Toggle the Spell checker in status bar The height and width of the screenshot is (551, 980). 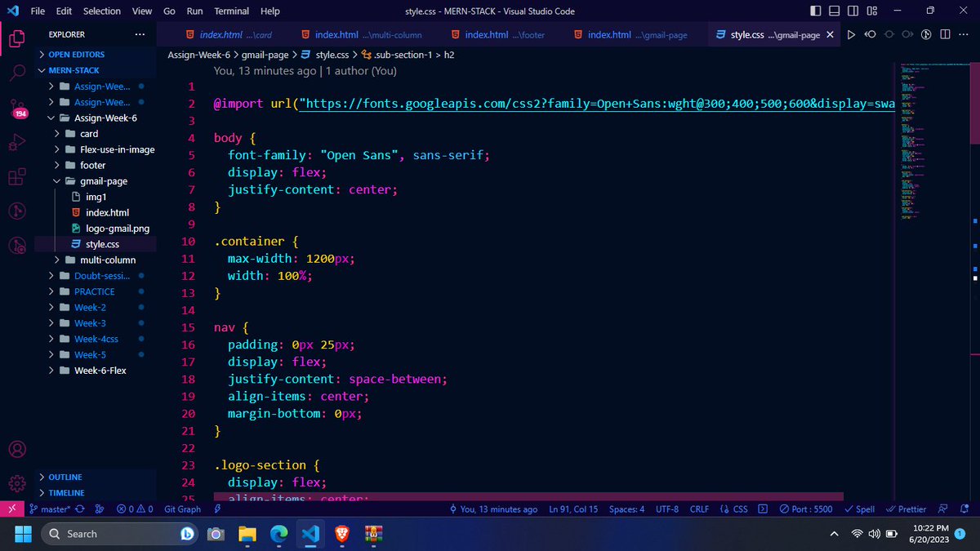[859, 509]
